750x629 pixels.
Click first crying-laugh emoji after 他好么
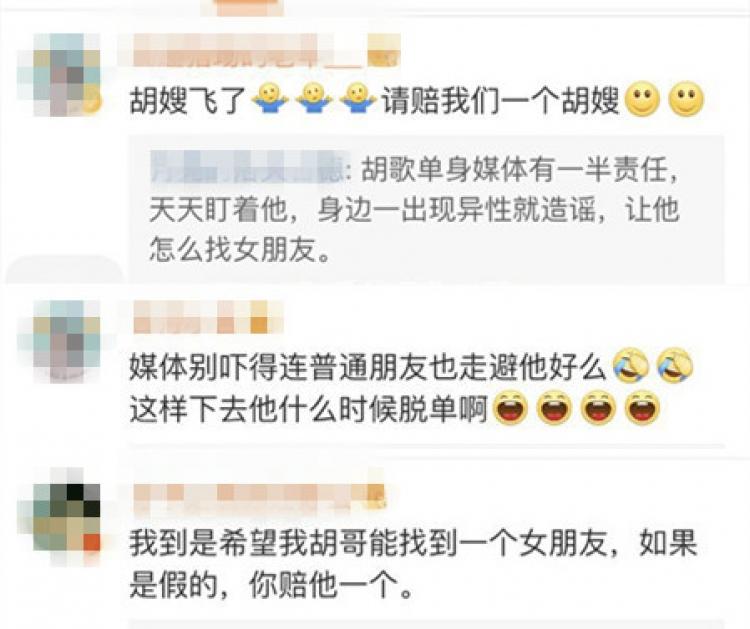click(630, 366)
